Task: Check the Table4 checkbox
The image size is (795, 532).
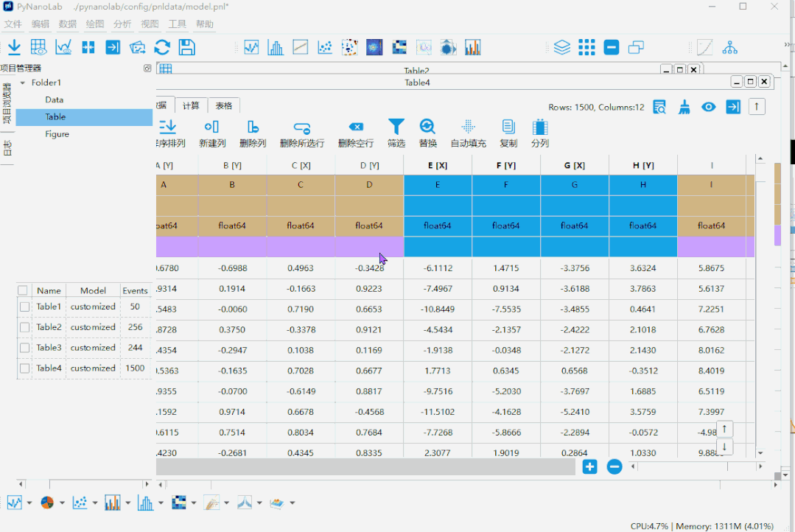Action: (x=24, y=368)
